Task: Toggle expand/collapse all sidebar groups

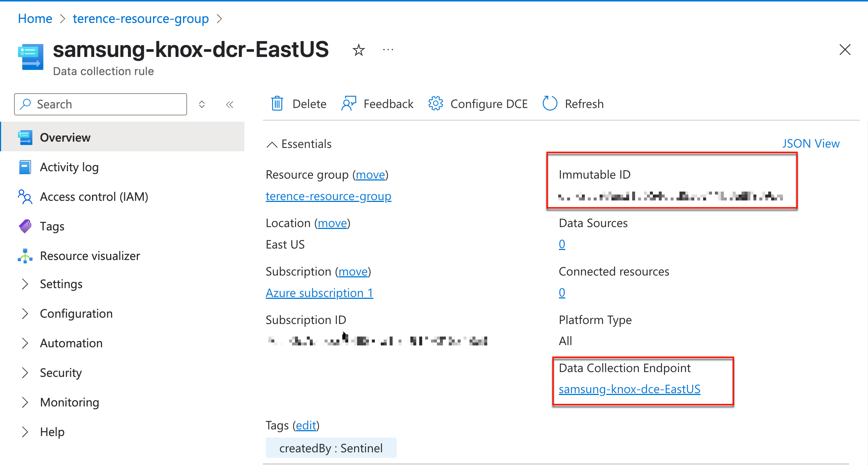Action: [202, 105]
